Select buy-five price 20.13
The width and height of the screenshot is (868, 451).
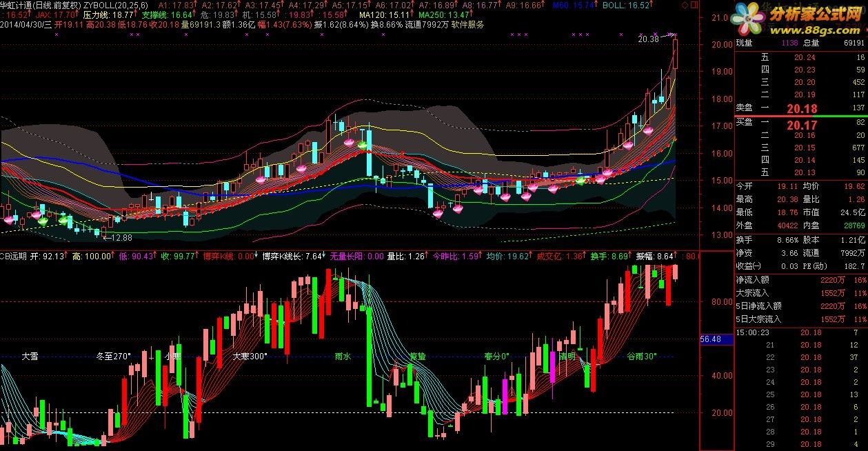805,172
